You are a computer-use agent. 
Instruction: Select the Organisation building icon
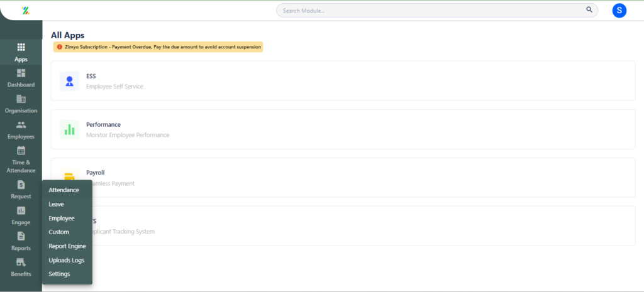[x=21, y=99]
